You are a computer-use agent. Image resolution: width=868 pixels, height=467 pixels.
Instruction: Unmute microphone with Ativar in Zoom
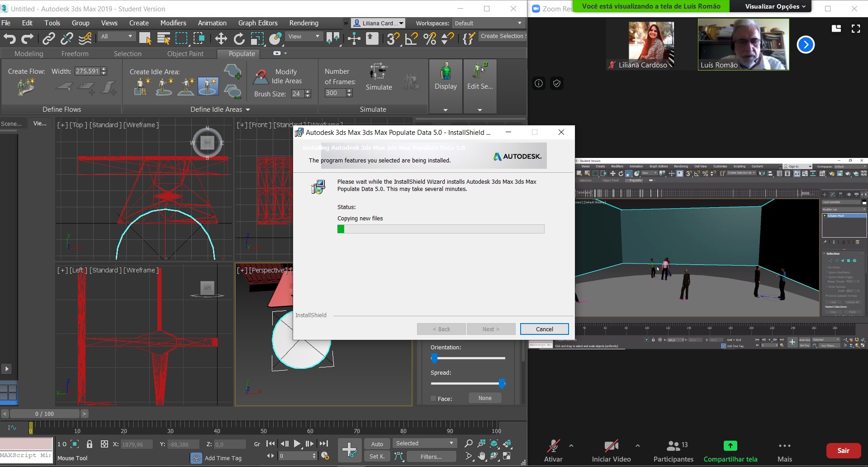point(553,451)
